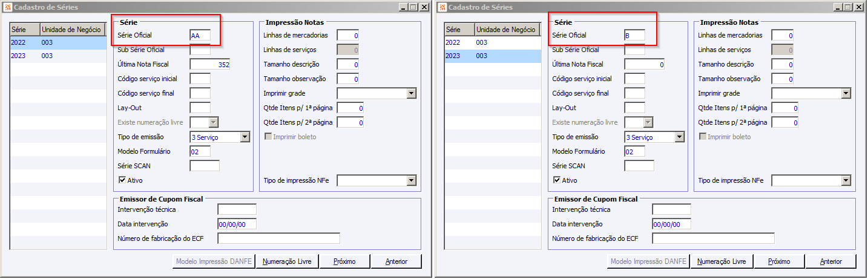Screen dimensions: 868x279
Task: Click the Última Nota Fiscal field showing 352
Action: 209,65
